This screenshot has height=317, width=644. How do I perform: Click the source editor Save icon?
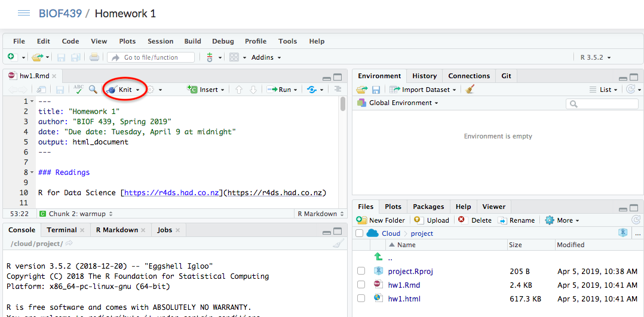tap(60, 90)
